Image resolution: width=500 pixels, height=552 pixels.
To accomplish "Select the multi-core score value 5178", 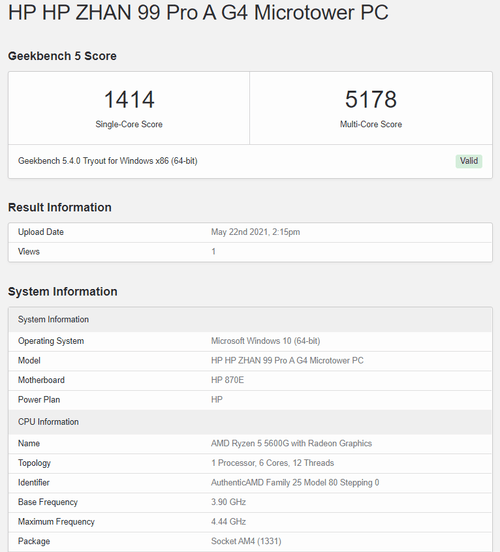I will pyautogui.click(x=371, y=100).
